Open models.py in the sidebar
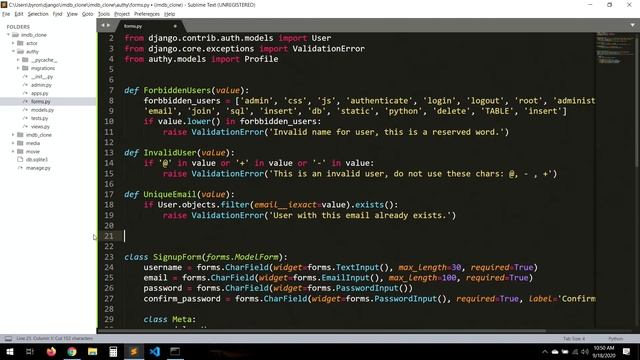The width and height of the screenshot is (640, 360). 42,110
